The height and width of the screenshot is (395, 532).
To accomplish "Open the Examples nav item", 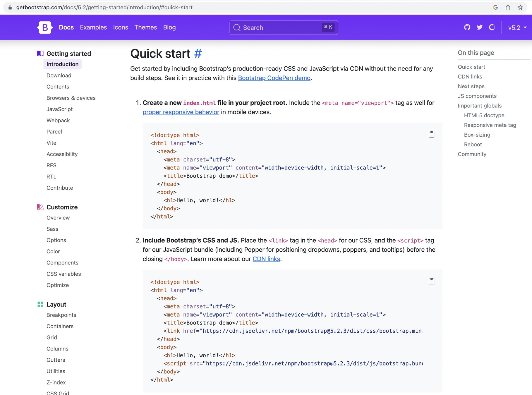I will tap(93, 27).
